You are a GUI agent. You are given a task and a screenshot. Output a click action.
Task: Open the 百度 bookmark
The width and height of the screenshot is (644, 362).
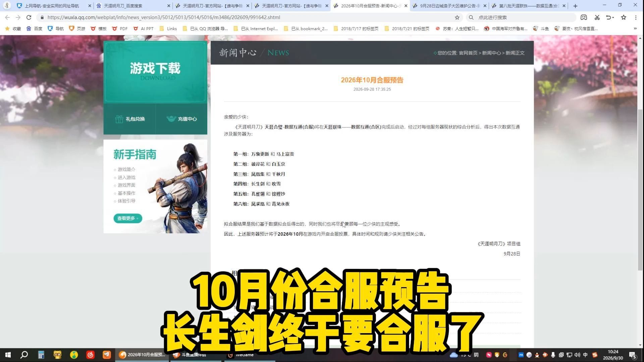pyautogui.click(x=34, y=28)
